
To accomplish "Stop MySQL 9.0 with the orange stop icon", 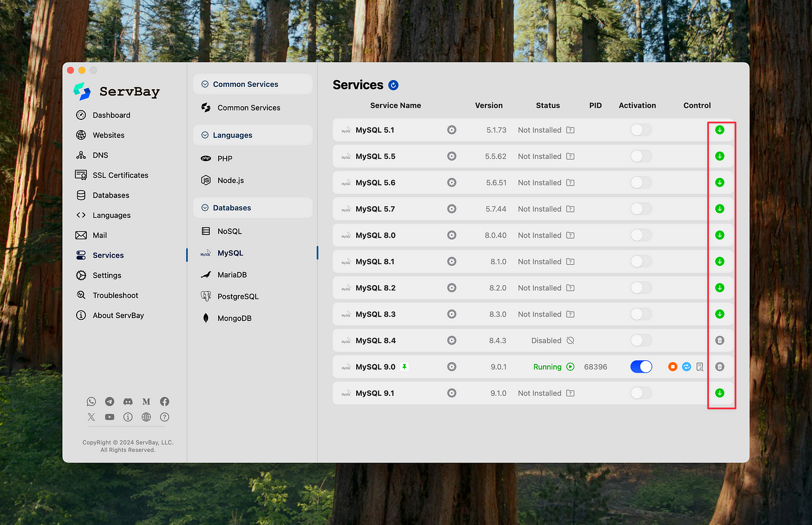I will coord(673,367).
